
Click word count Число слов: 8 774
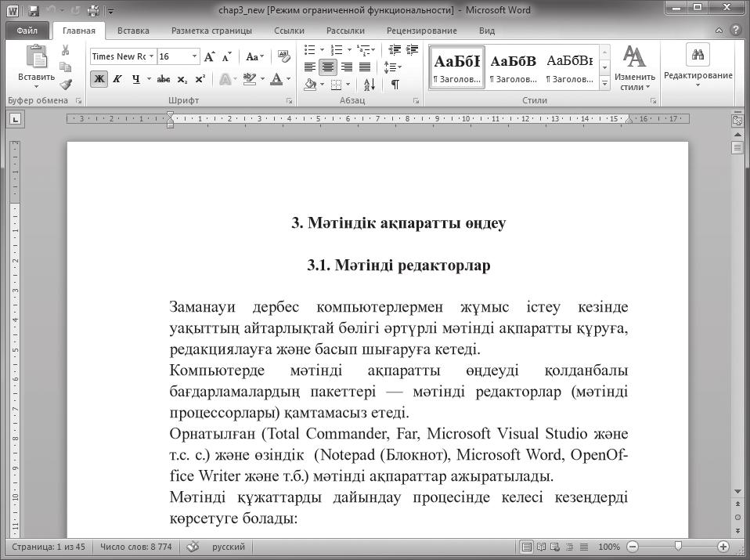136,547
